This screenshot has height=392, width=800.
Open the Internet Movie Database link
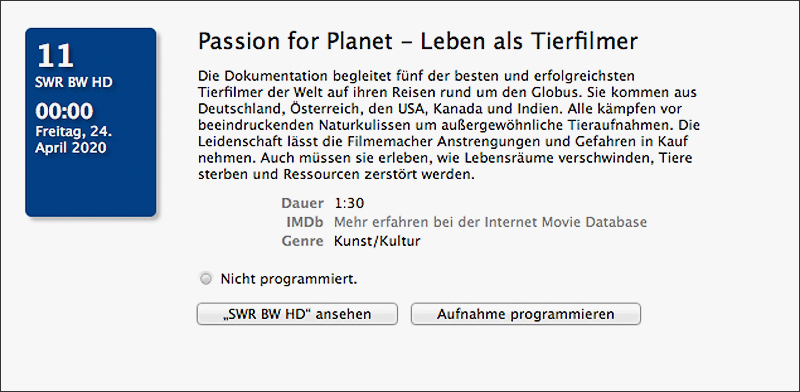pyautogui.click(x=490, y=222)
